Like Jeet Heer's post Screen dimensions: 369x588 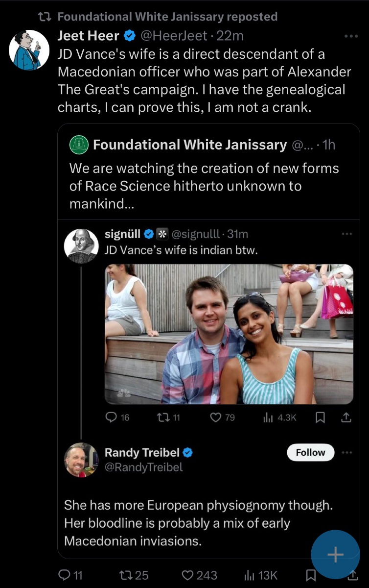pyautogui.click(x=187, y=575)
